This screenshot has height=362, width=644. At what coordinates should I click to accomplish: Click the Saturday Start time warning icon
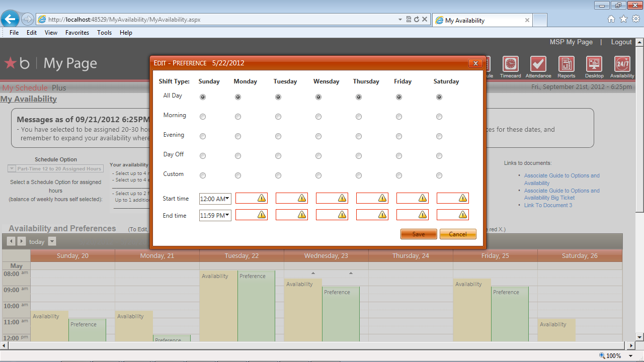point(463,199)
